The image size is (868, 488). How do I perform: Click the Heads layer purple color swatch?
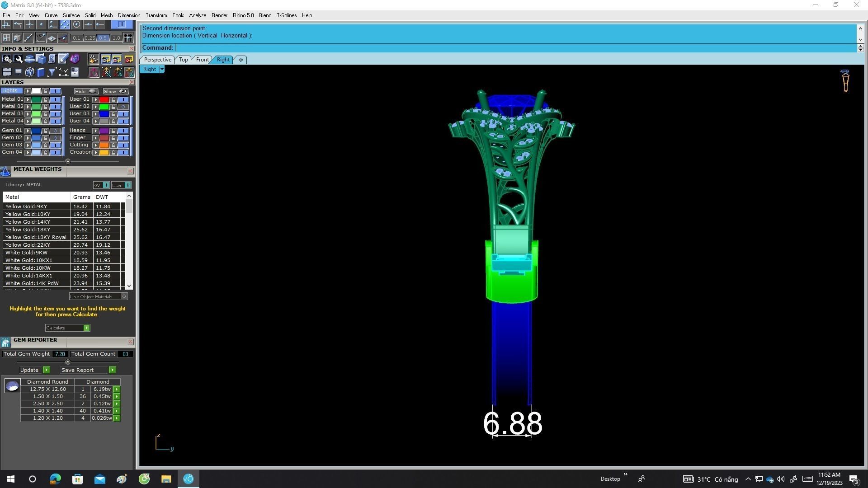104,131
